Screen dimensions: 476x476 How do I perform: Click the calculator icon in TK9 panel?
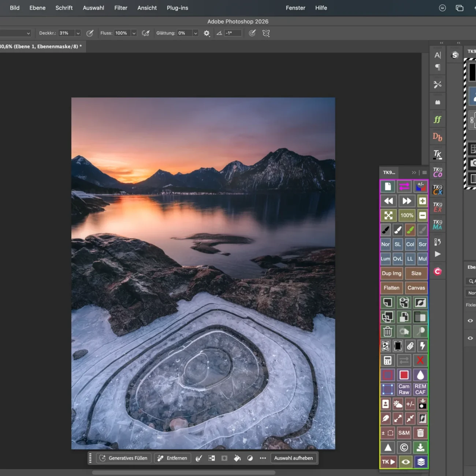tap(387, 361)
